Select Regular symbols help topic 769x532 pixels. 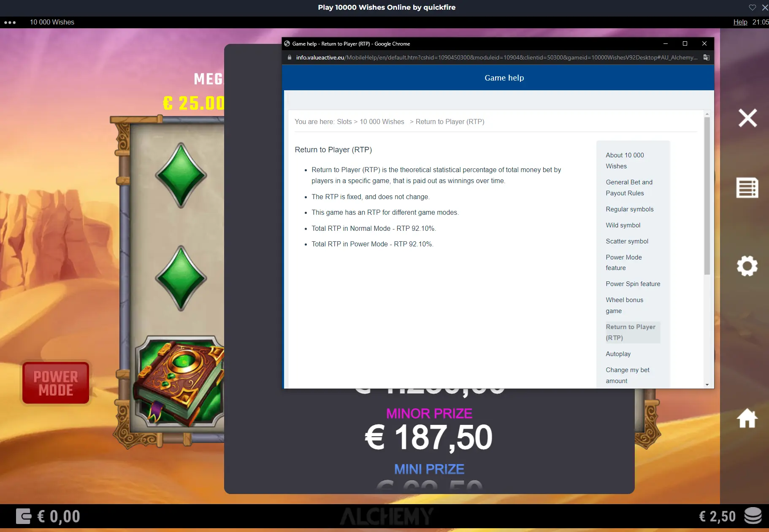point(630,209)
